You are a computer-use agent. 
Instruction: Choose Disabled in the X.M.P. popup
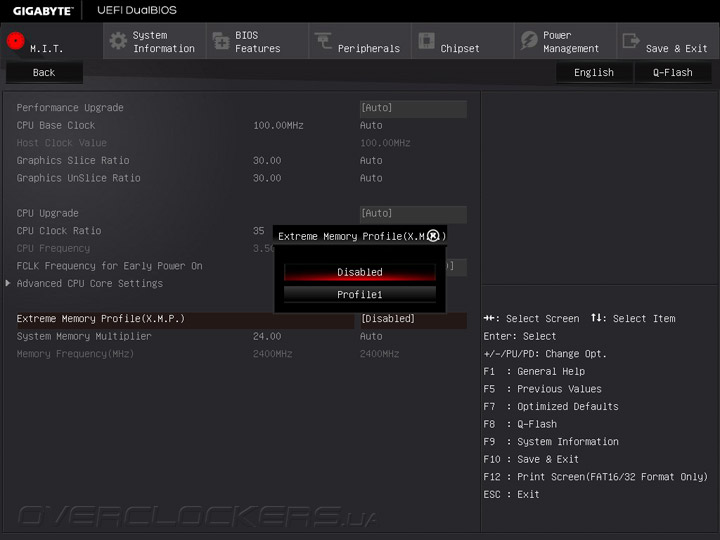click(x=360, y=272)
